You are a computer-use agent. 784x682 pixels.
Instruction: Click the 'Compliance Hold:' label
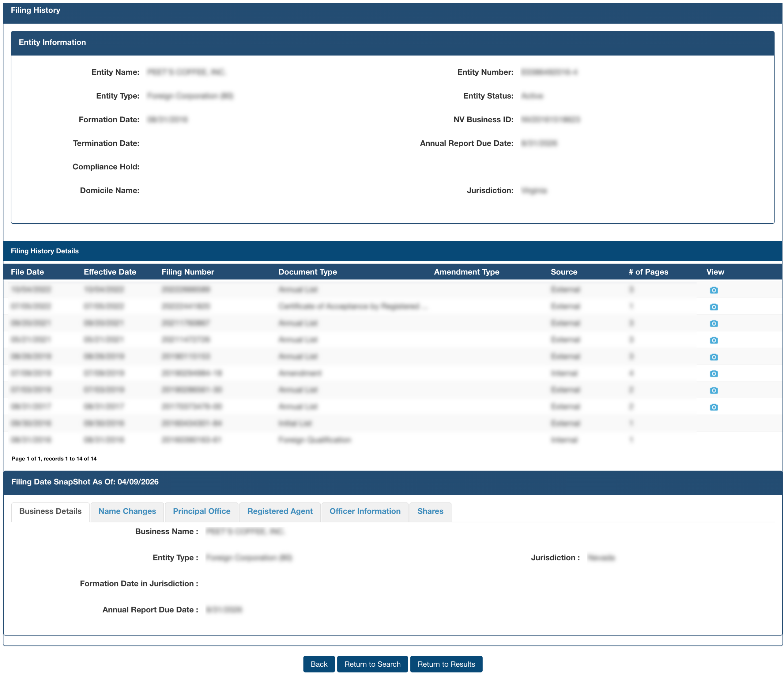[x=106, y=167]
